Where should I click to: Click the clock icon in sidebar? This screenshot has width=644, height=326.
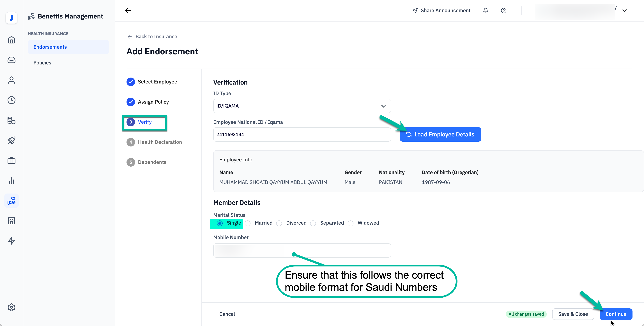pos(11,100)
